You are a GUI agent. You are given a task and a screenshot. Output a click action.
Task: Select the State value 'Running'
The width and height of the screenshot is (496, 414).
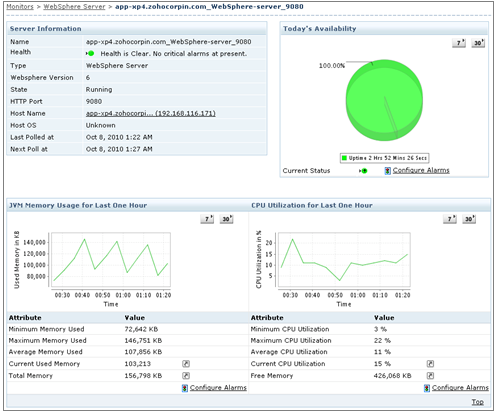[99, 90]
